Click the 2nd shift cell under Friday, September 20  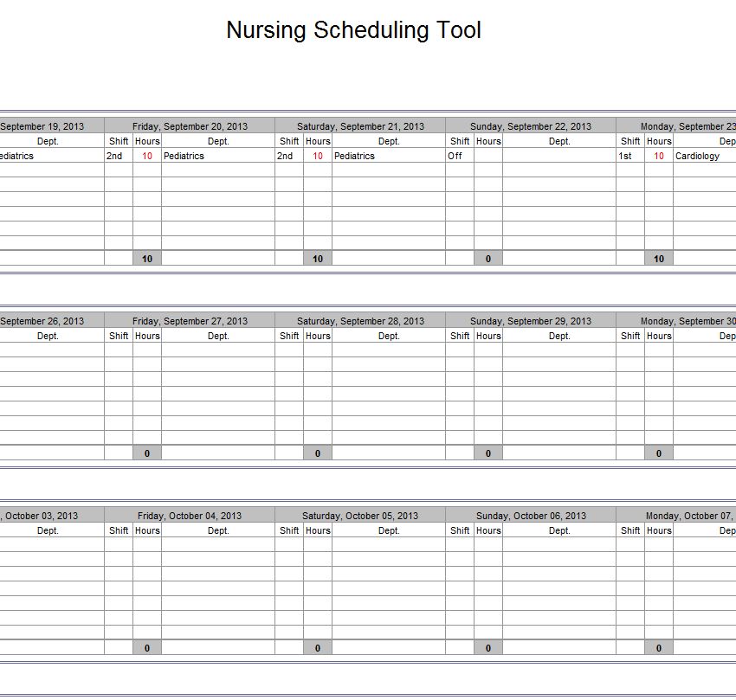119,156
